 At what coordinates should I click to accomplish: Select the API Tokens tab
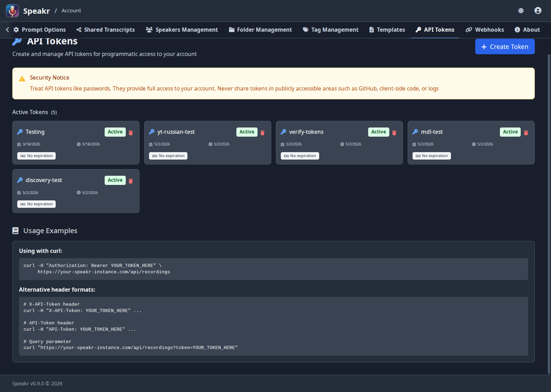[x=435, y=30]
